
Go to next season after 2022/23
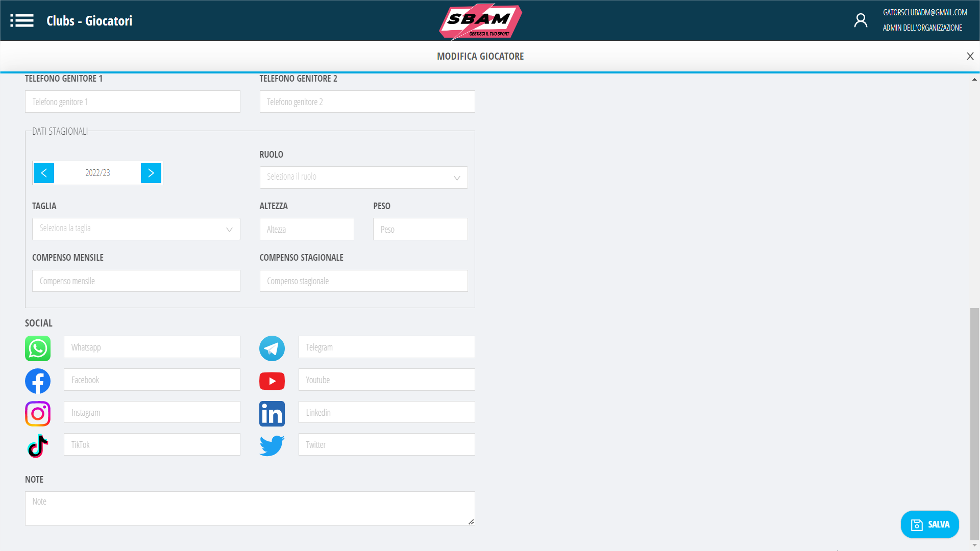(151, 173)
